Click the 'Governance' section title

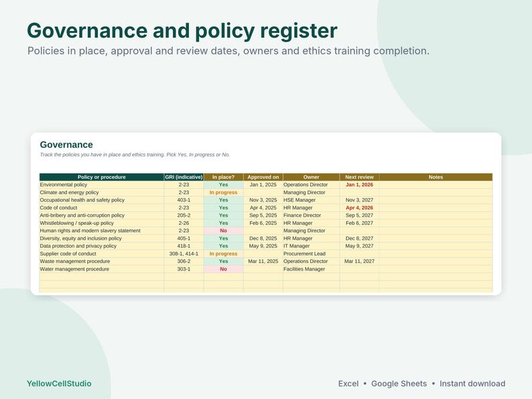coord(66,145)
